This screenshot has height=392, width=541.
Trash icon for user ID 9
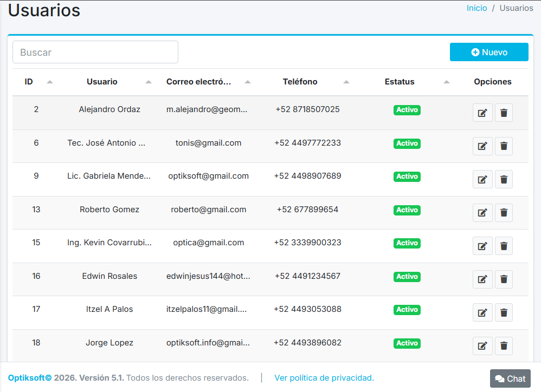tap(504, 179)
